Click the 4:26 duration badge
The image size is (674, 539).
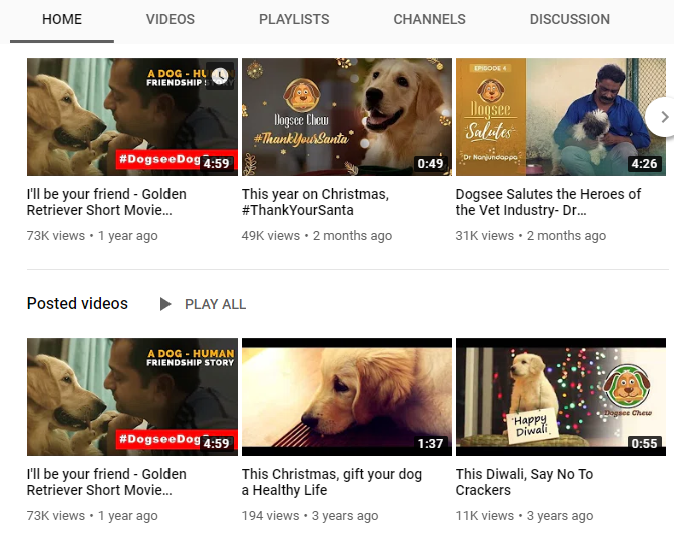click(x=644, y=164)
